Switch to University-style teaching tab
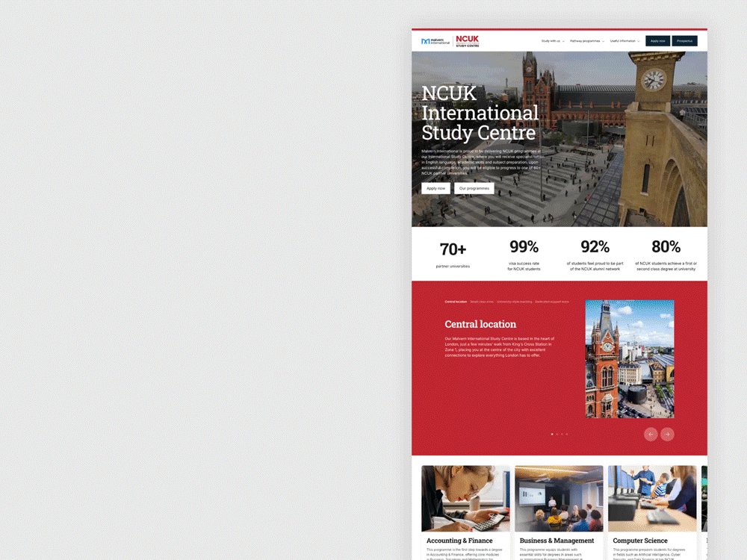Image resolution: width=747 pixels, height=560 pixels. tap(514, 302)
